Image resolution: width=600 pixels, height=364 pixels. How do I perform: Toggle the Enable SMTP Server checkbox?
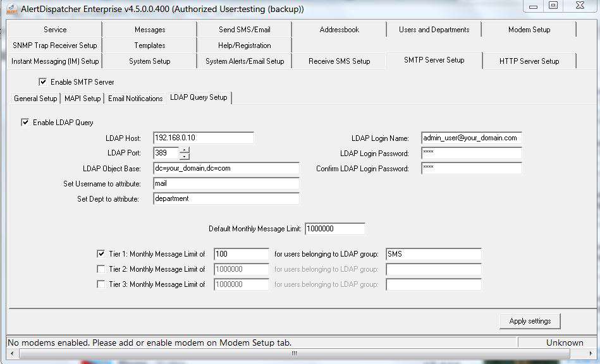(x=43, y=82)
